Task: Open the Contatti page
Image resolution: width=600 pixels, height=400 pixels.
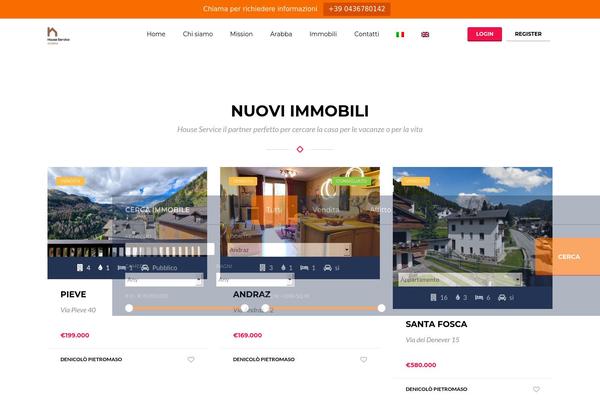Action: 367,34
